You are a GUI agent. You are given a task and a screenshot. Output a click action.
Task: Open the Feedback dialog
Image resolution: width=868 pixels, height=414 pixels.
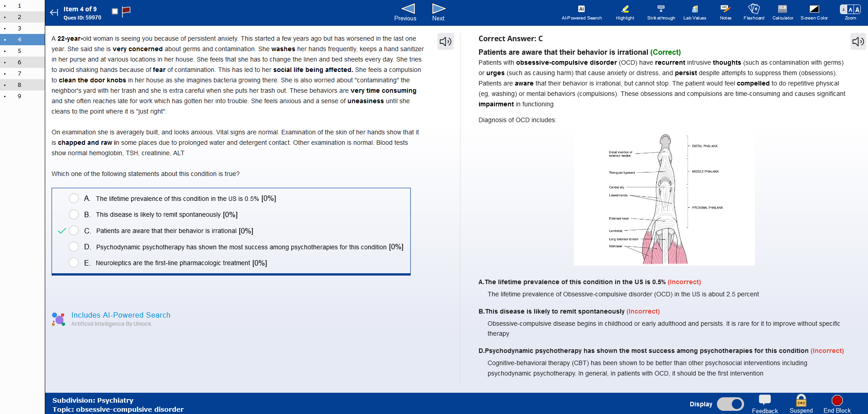[765, 404]
